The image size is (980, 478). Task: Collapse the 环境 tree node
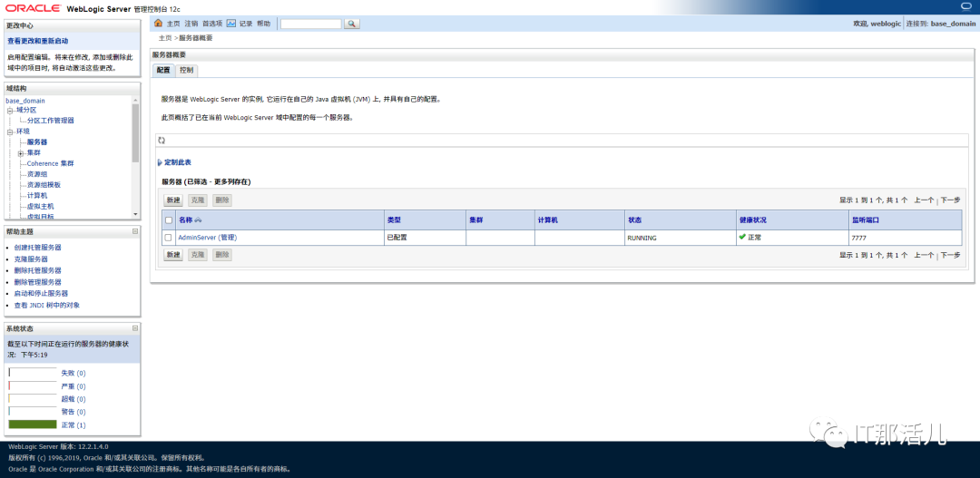(x=10, y=132)
